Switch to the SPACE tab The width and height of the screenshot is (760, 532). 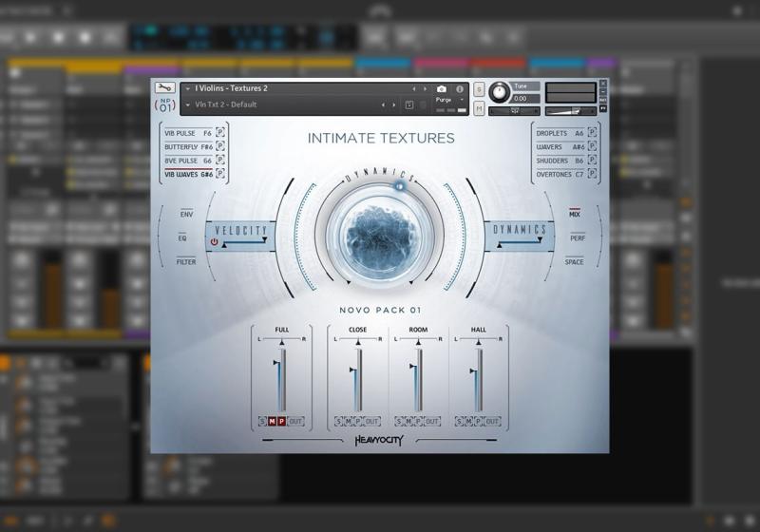(x=574, y=261)
